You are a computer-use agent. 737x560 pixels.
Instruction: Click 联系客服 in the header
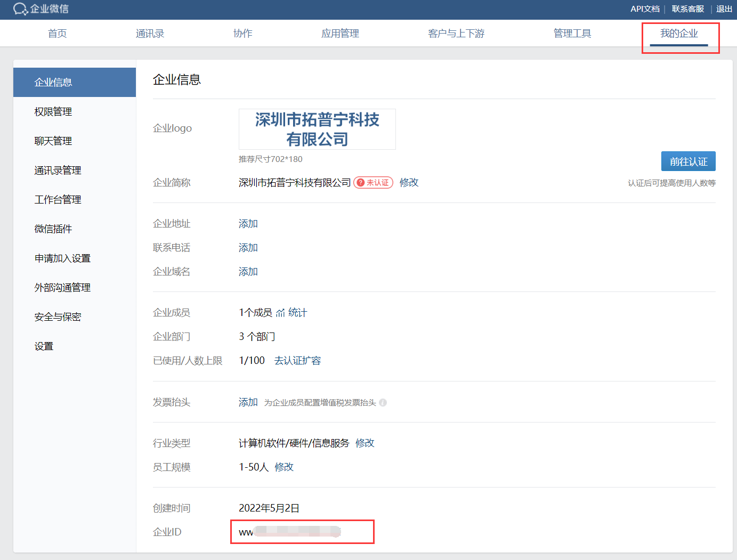pyautogui.click(x=688, y=9)
